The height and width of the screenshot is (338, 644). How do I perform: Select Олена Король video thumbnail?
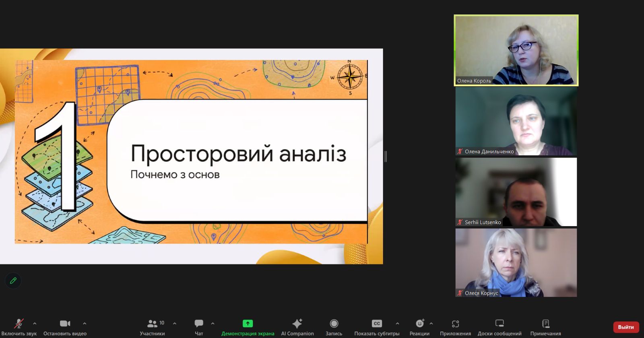tap(516, 50)
